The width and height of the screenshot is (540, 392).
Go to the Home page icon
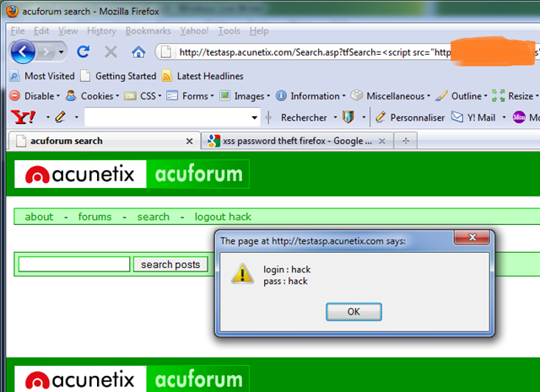(x=138, y=52)
